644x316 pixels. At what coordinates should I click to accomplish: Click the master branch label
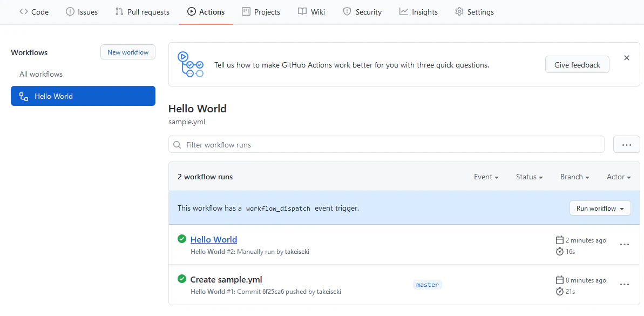[428, 285]
